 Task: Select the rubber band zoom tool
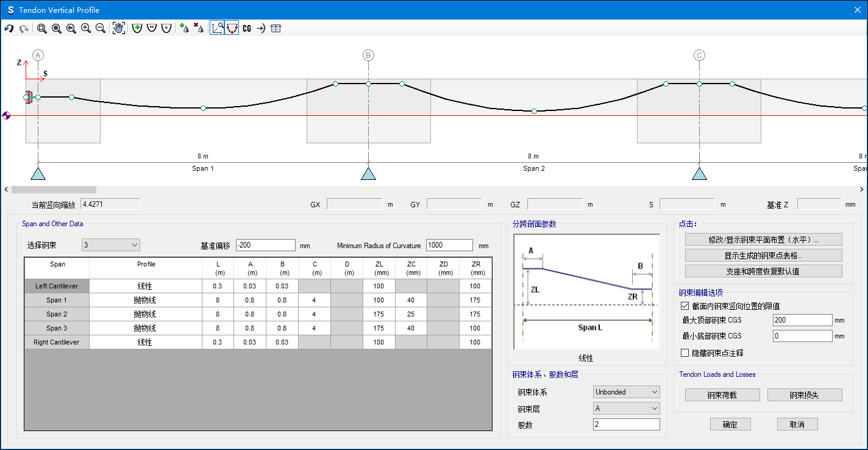pyautogui.click(x=42, y=29)
